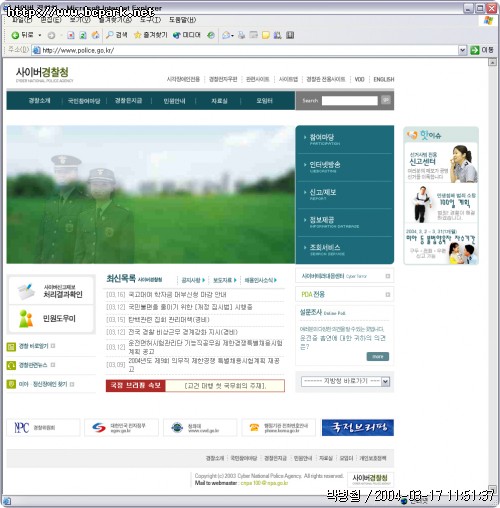Print the page with printer icon

tap(242, 35)
